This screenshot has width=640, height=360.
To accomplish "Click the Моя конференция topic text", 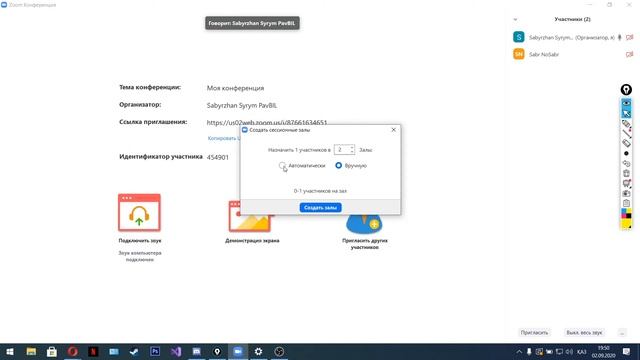I will (235, 88).
